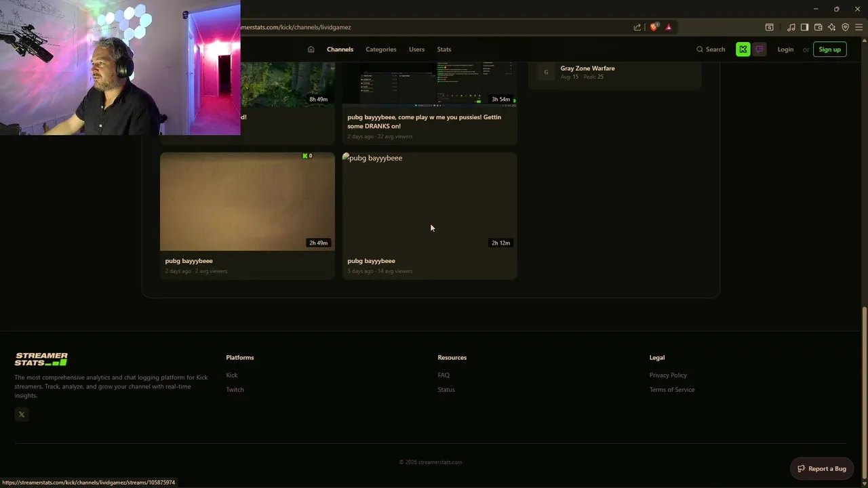This screenshot has height=488, width=868.
Task: Switch to the purple Twitch platform
Action: point(759,49)
